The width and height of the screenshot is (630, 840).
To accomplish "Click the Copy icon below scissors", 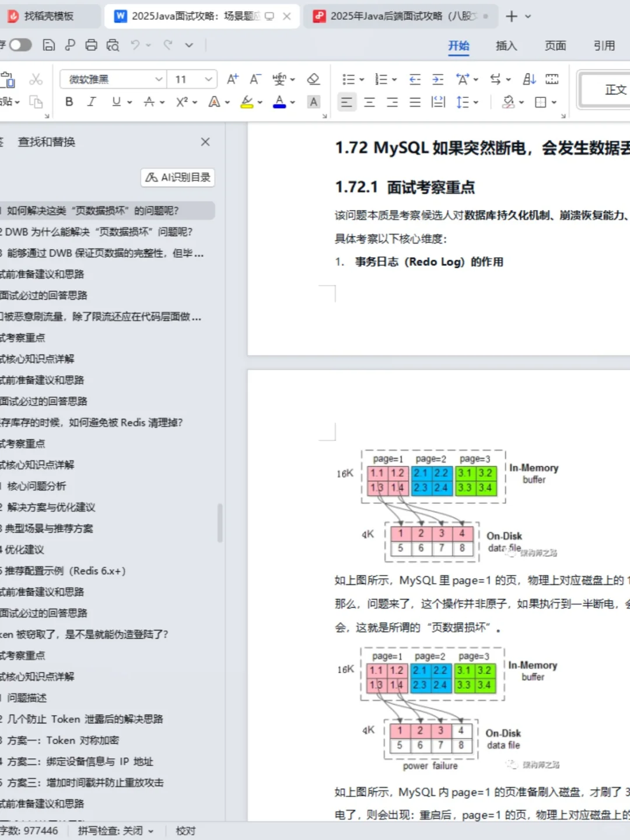I will pyautogui.click(x=36, y=102).
